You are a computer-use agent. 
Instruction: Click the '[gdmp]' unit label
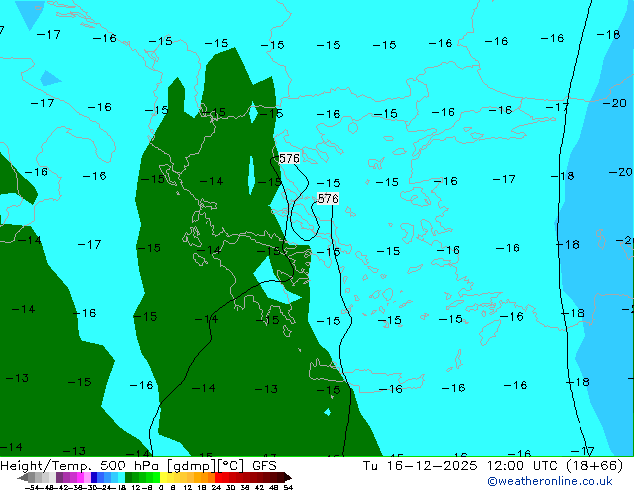coord(190,466)
